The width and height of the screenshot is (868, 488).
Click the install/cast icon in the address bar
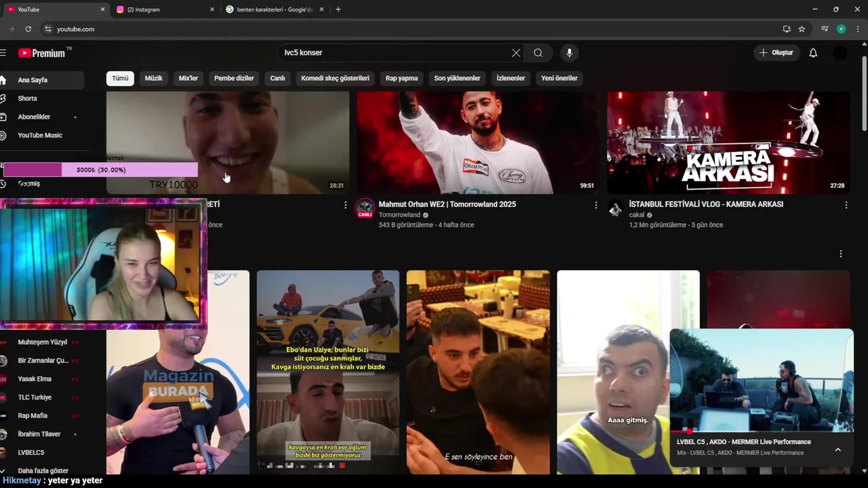pos(787,29)
